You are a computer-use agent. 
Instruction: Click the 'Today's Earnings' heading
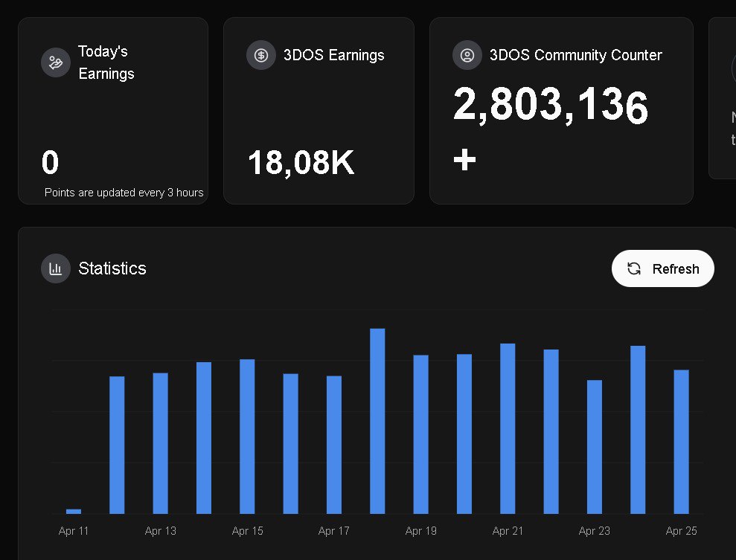(x=106, y=62)
